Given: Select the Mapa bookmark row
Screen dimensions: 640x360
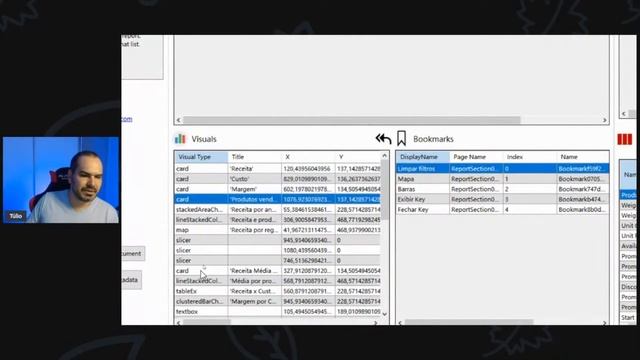Looking at the screenshot, I should pyautogui.click(x=502, y=179).
